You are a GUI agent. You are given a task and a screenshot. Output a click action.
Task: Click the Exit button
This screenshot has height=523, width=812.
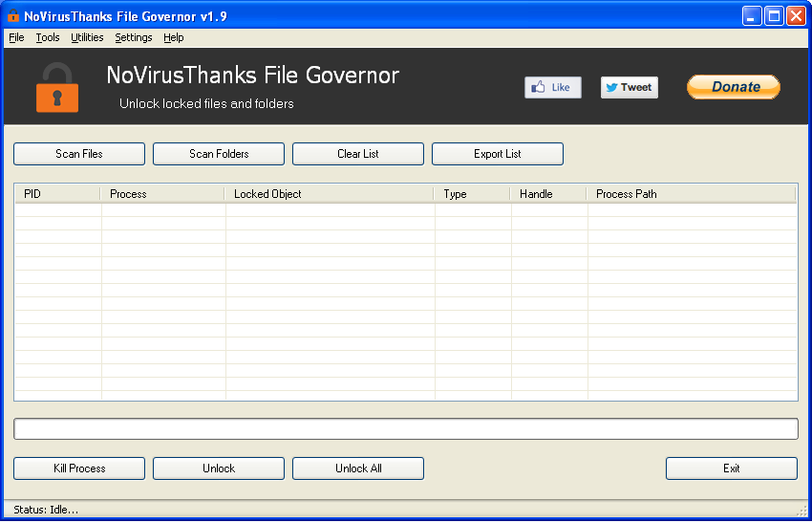(731, 469)
